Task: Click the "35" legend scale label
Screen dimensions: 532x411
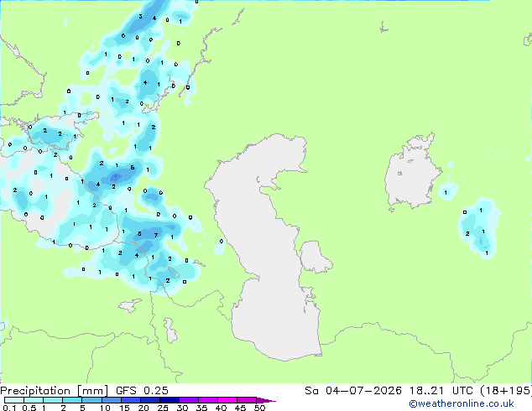Action: [x=201, y=408]
